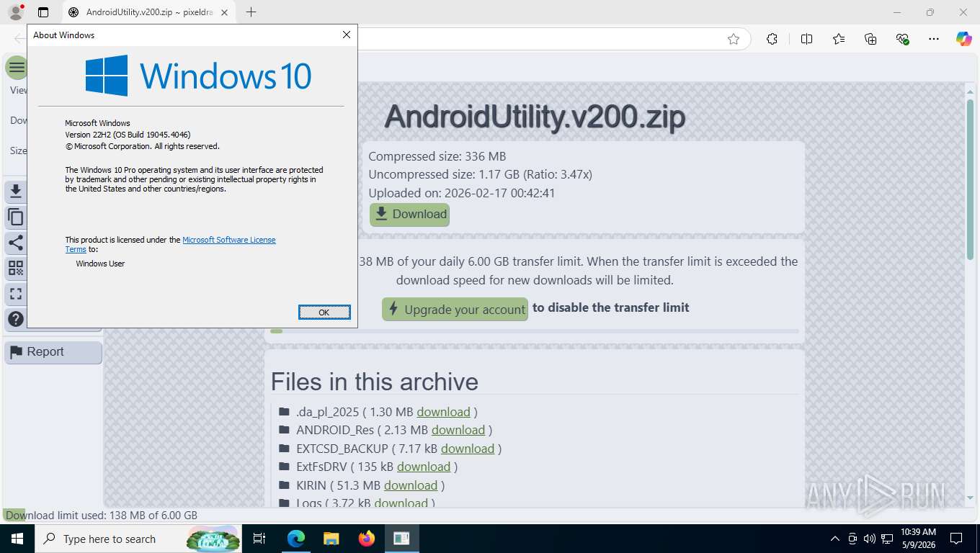Click the 'Compressed size: 336 MB' text
Viewport: 980px width, 553px height.
437,156
